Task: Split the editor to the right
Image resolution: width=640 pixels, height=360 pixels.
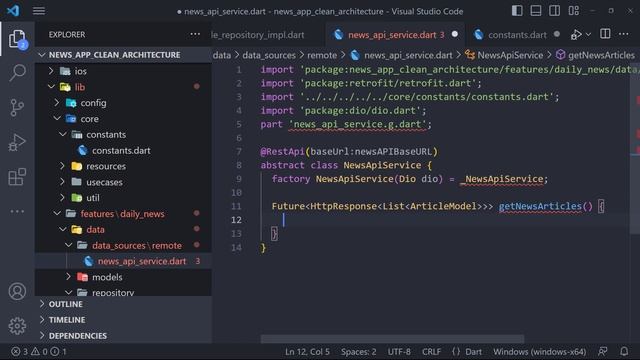Action: click(605, 34)
